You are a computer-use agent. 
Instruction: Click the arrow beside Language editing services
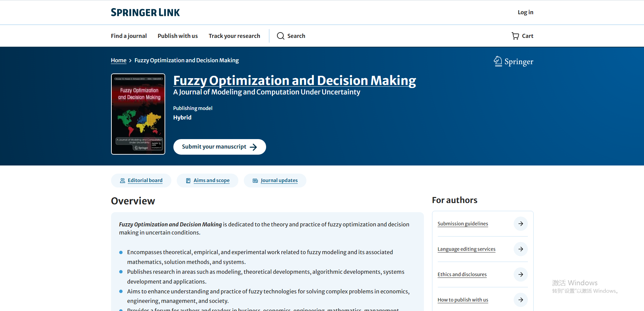(521, 249)
